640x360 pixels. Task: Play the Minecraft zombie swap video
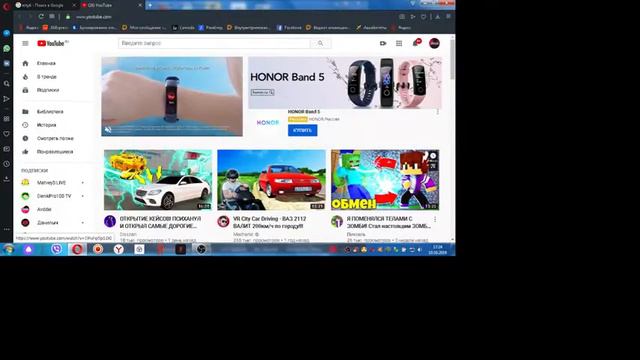click(385, 180)
